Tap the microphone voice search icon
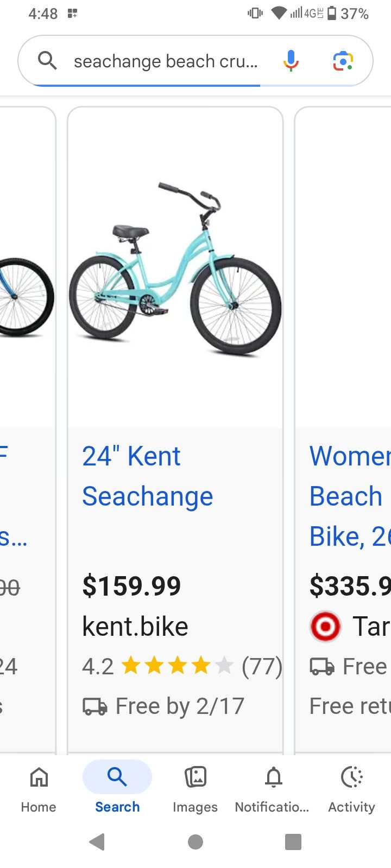This screenshot has height=868, width=391. [291, 61]
